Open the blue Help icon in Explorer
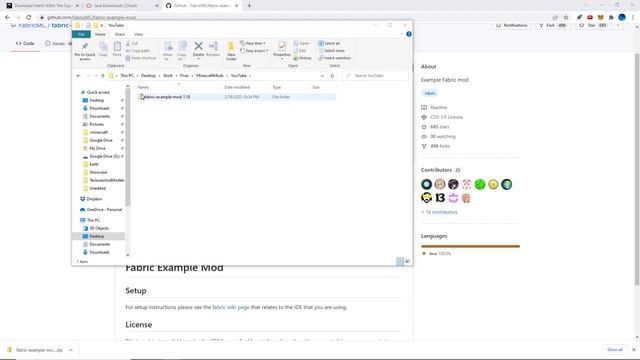 click(x=409, y=34)
